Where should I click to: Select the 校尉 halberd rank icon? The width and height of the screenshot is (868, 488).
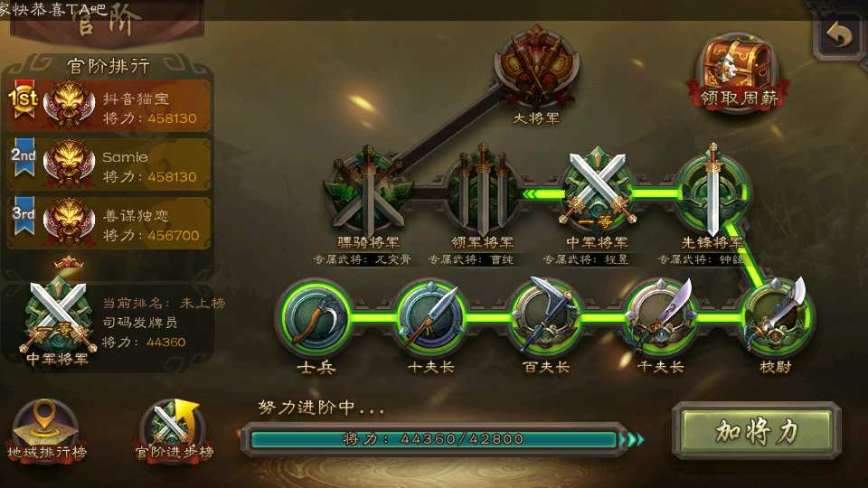(776, 317)
